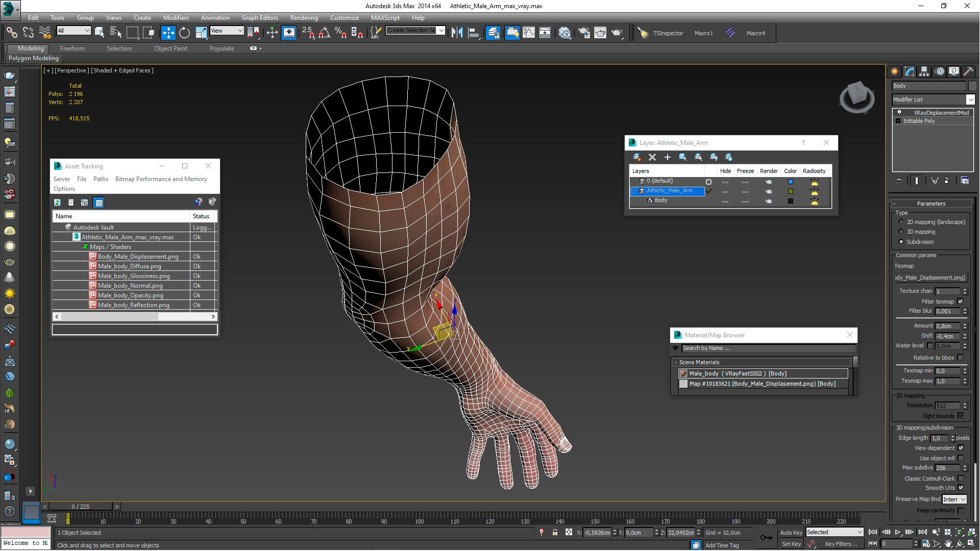
Task: Click the Body object name color swatch
Action: tap(972, 86)
